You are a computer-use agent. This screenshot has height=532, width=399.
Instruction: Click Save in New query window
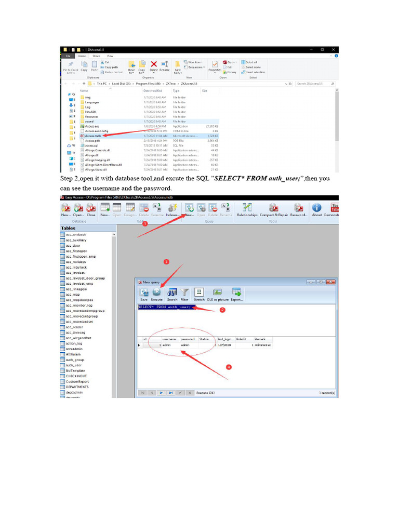pos(144,295)
